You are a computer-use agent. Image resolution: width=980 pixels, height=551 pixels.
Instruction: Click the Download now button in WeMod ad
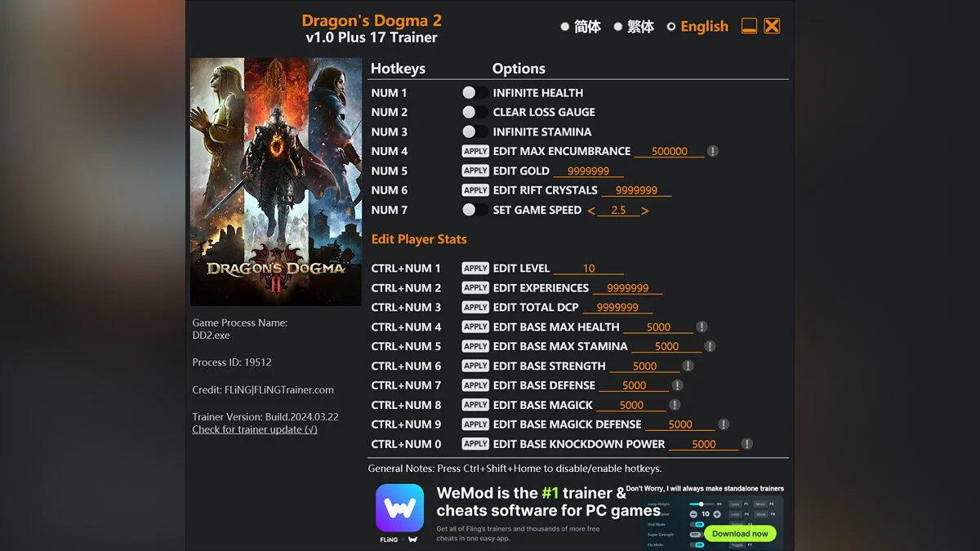740,533
